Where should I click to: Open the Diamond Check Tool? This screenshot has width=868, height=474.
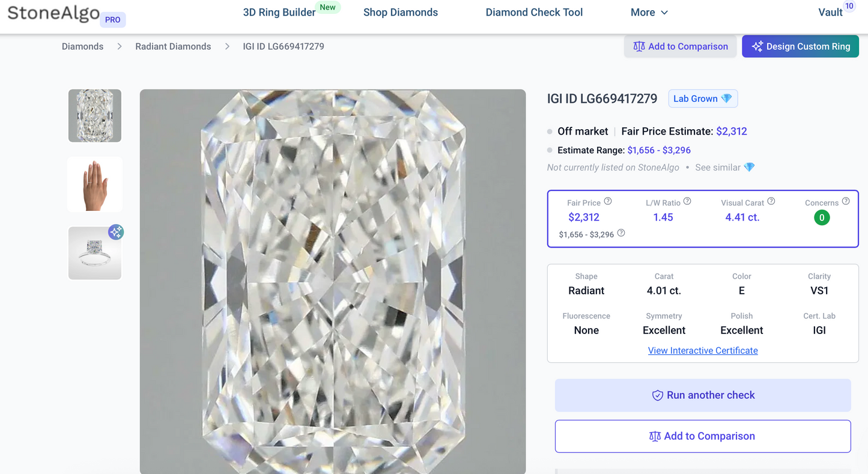533,12
